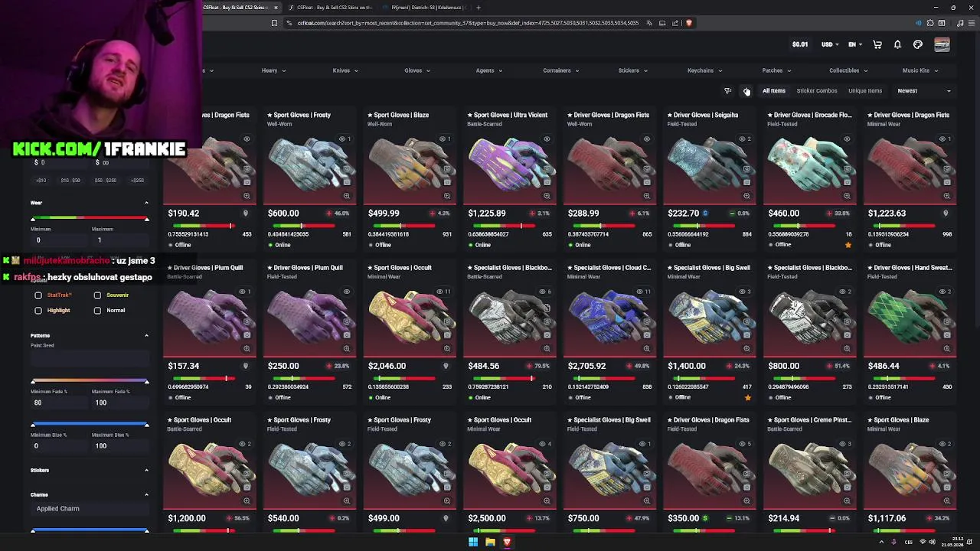Open the notifications bell
Viewport: 980px width, 551px height.
click(x=897, y=44)
